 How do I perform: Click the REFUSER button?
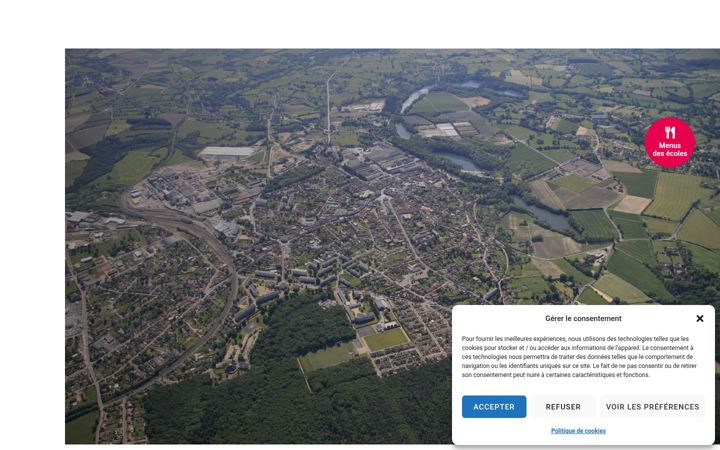563,407
